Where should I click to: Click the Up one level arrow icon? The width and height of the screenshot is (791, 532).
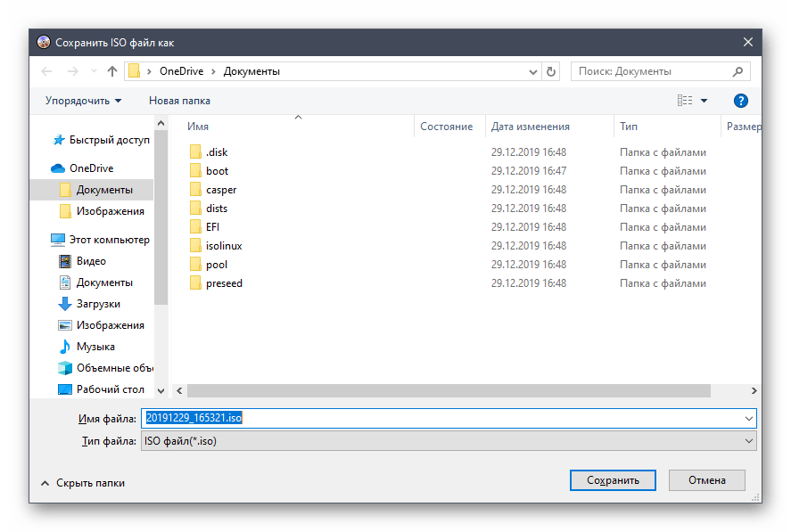pos(112,71)
